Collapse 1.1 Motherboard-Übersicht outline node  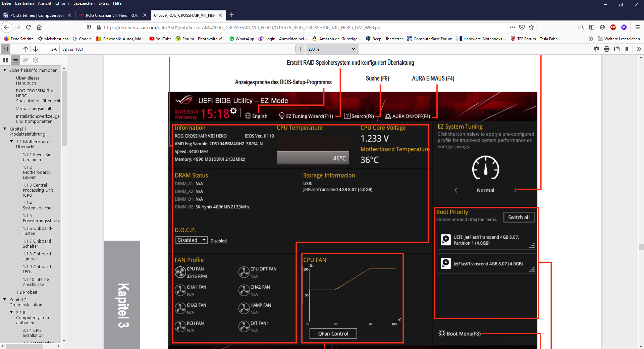coord(11,142)
